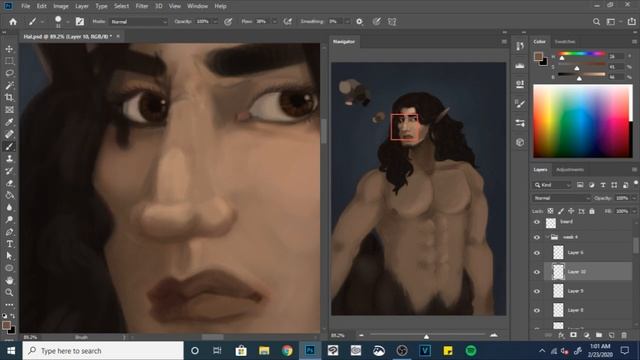Hide Layer 6 visibility eye
This screenshot has width=640, height=360.
pos(537,253)
